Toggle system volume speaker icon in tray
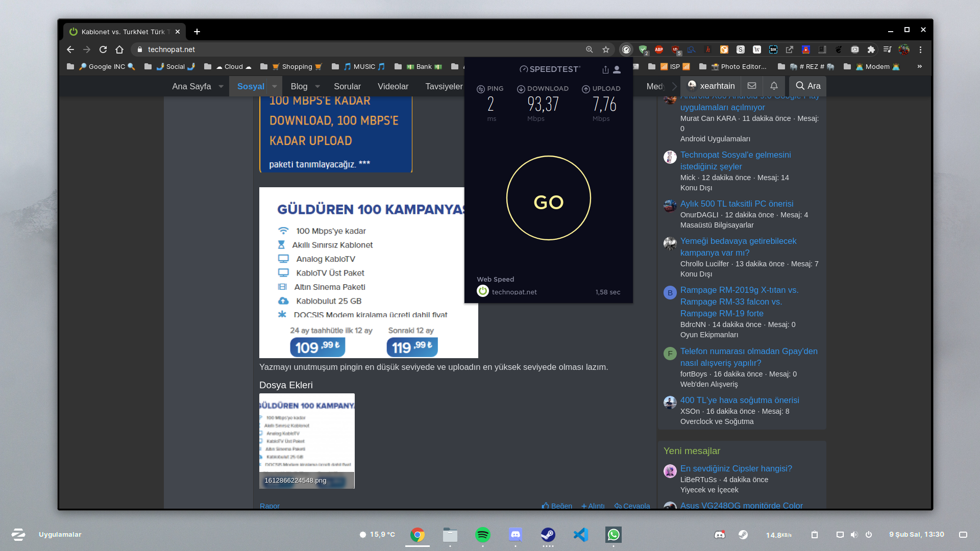980x551 pixels. (854, 535)
